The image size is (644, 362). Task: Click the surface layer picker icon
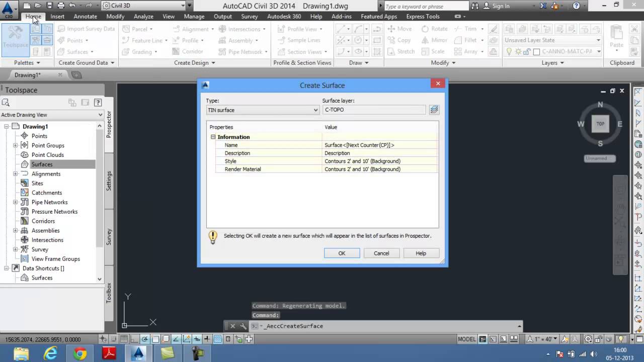click(434, 110)
